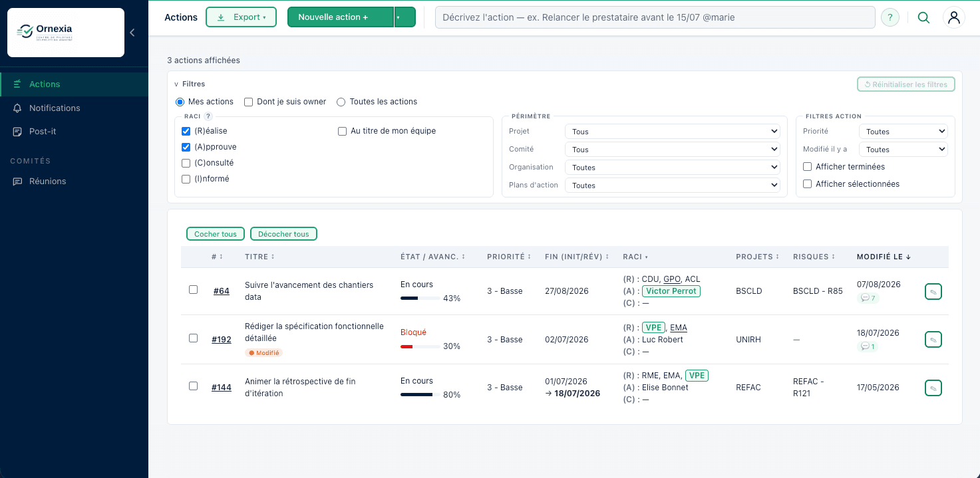
Task: Click the 30% blocked progress bar
Action: 420,346
